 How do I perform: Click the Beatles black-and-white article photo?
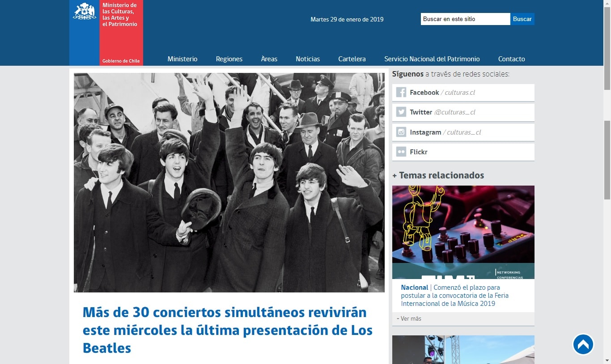(x=229, y=182)
